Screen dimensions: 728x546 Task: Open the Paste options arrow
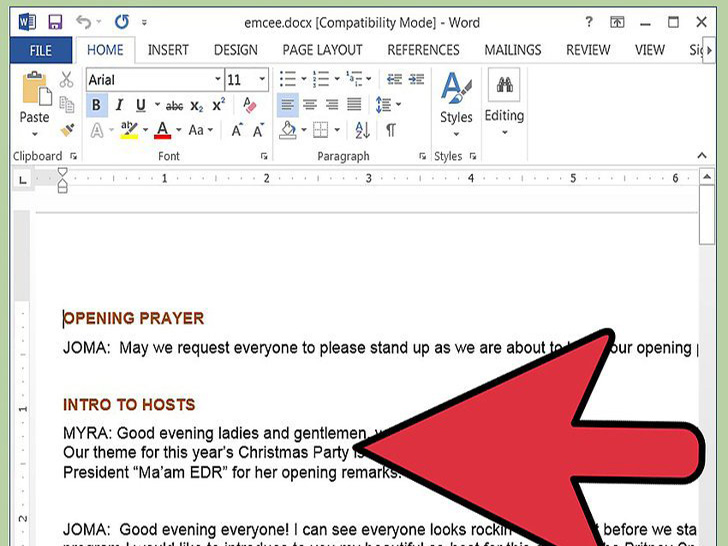coord(35,135)
